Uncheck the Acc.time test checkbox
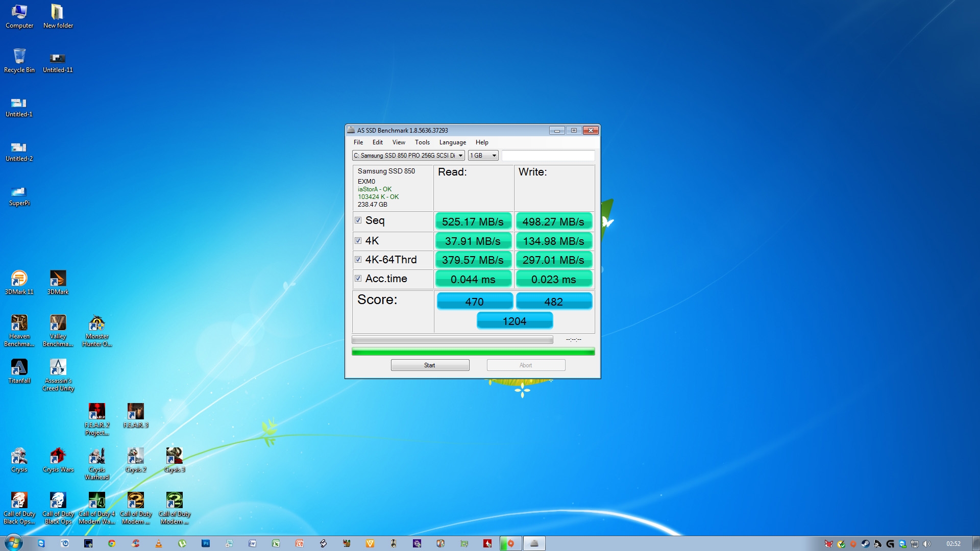 [x=358, y=278]
